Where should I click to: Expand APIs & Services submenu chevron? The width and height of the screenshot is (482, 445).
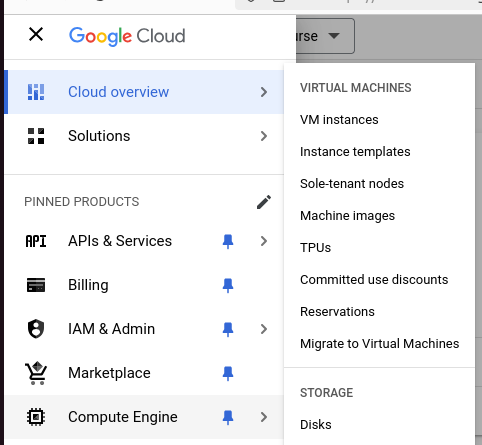pos(264,241)
